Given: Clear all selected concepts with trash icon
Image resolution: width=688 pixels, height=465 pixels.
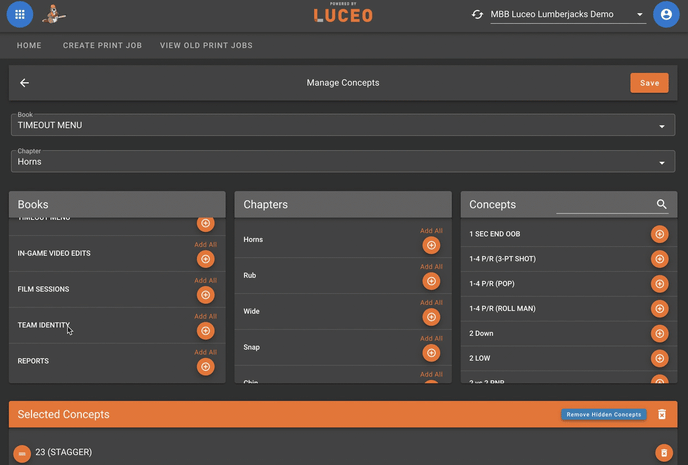Looking at the screenshot, I should click(662, 414).
